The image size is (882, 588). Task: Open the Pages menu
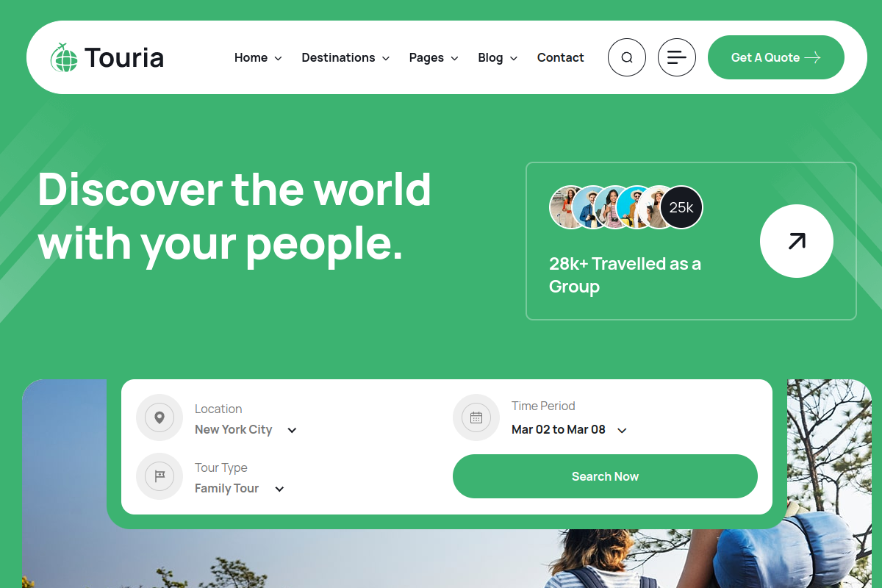[x=434, y=57]
